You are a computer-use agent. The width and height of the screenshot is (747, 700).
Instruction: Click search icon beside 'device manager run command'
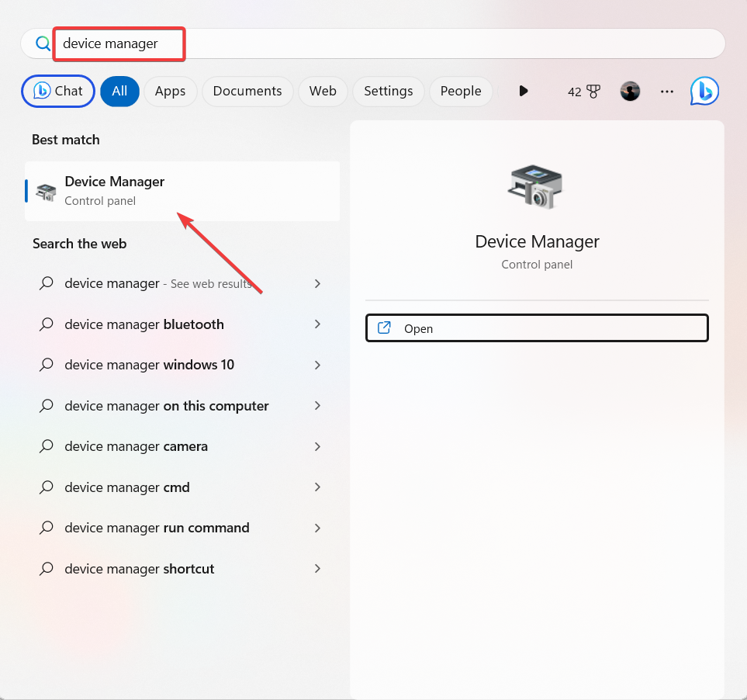47,528
